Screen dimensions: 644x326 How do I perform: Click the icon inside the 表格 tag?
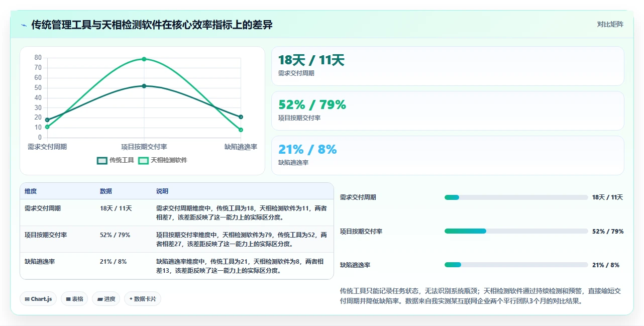click(68, 299)
